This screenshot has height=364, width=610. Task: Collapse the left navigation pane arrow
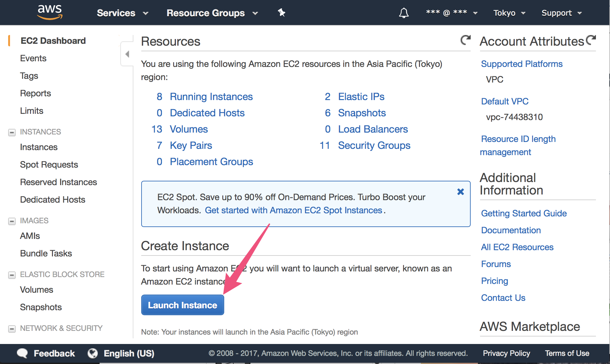(127, 54)
